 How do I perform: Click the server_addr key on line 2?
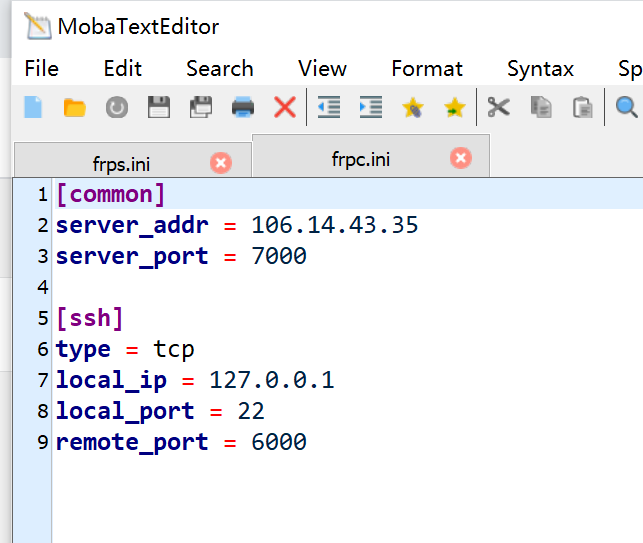(x=132, y=225)
